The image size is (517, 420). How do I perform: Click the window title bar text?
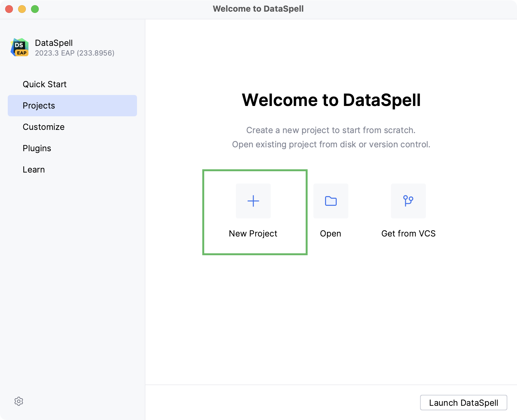[258, 9]
